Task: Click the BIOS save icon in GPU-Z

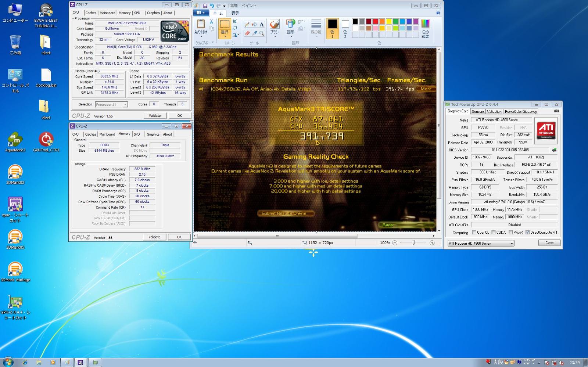Action: (554, 150)
